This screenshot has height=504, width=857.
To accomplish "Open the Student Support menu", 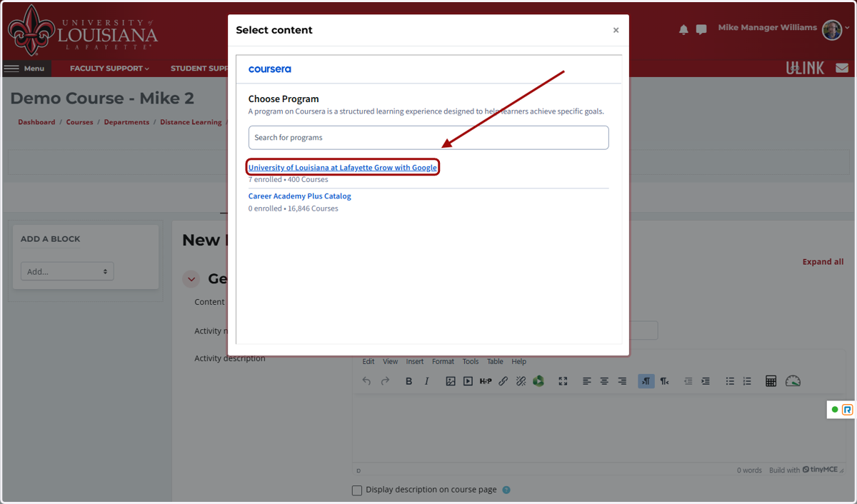I will coord(199,69).
